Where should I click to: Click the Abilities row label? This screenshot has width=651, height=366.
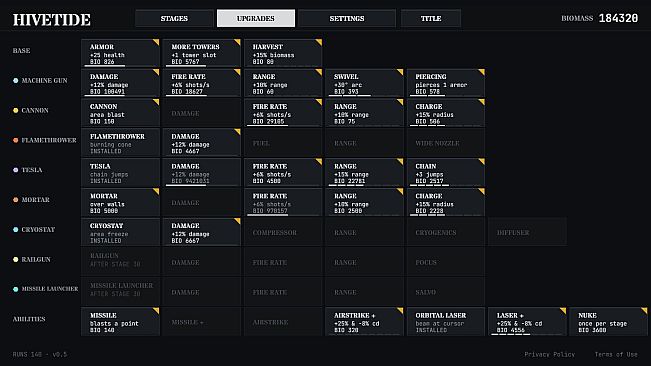(x=29, y=319)
